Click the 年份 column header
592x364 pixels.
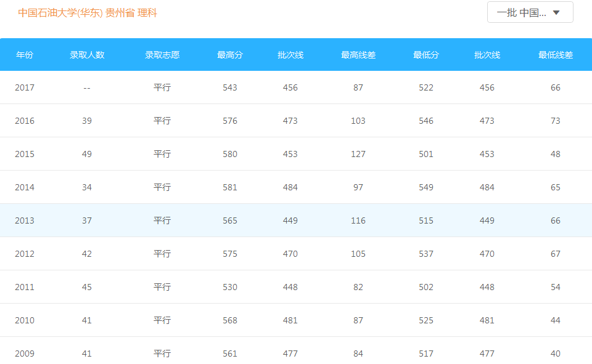pyautogui.click(x=25, y=55)
